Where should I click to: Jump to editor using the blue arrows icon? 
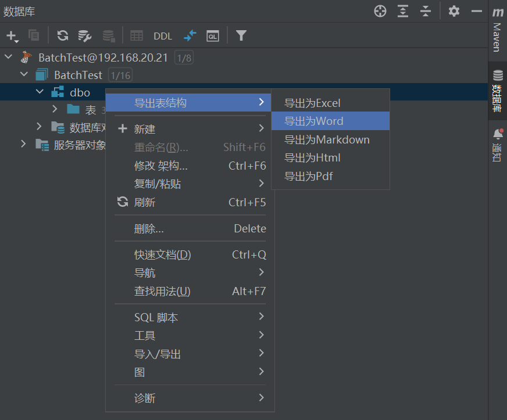click(x=190, y=35)
